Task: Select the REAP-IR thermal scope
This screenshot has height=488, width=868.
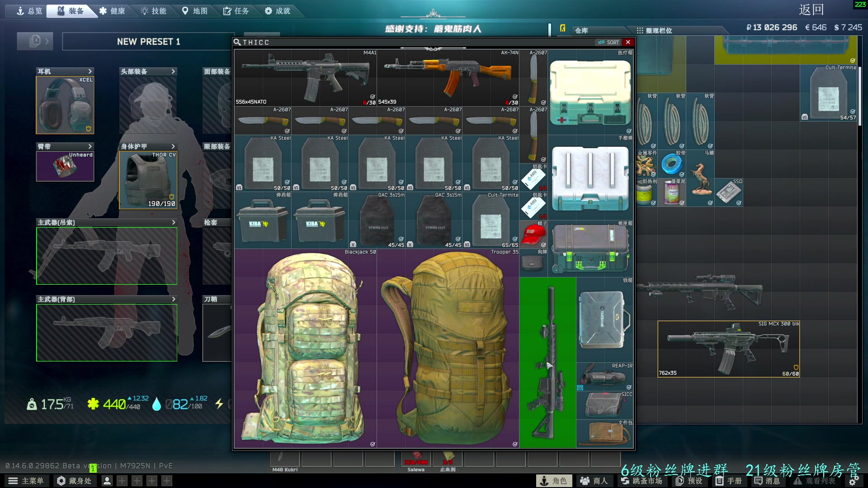Action: click(605, 376)
